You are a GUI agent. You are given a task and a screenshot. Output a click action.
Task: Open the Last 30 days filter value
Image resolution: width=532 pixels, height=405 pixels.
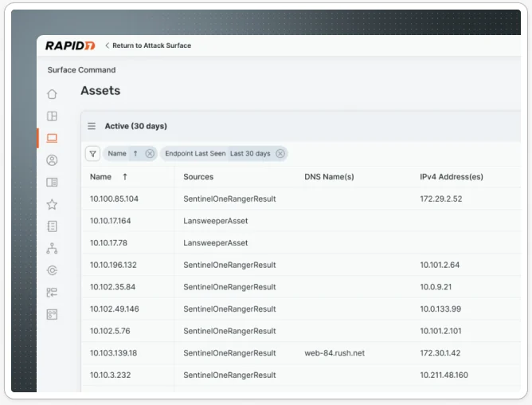pyautogui.click(x=250, y=154)
